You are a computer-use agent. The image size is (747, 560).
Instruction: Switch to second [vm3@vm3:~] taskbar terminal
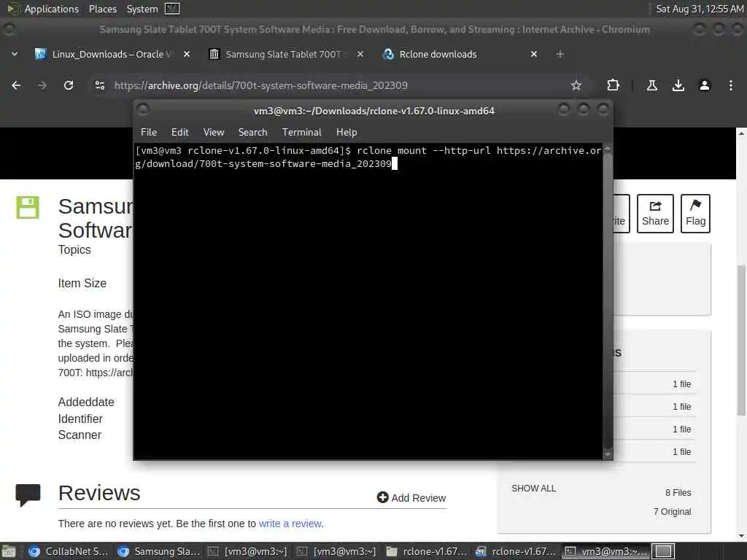[337, 551]
